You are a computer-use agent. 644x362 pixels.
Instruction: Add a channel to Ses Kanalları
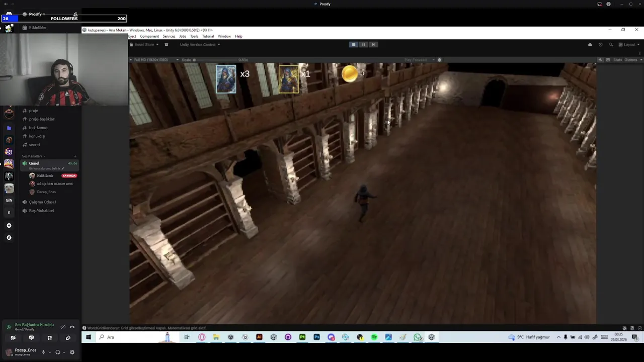[x=75, y=156]
